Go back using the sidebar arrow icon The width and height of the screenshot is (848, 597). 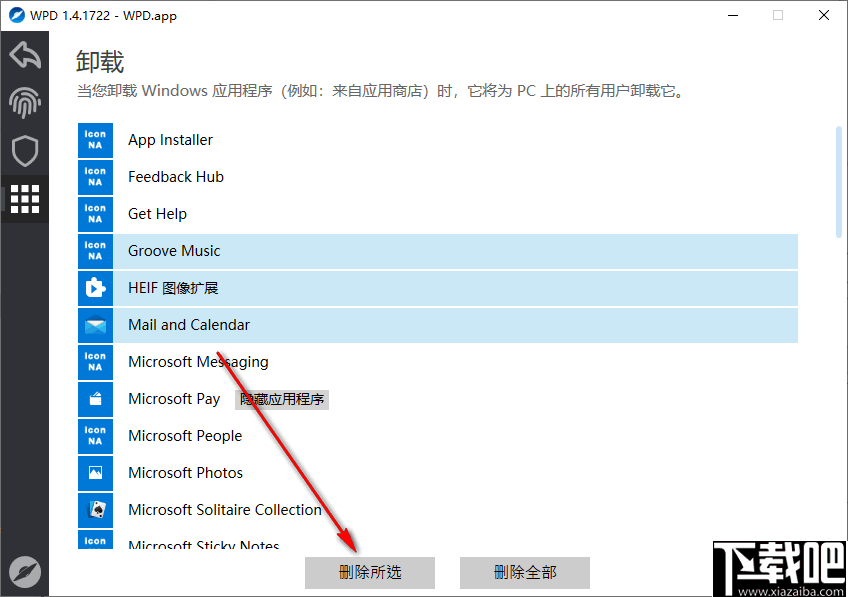[25, 55]
